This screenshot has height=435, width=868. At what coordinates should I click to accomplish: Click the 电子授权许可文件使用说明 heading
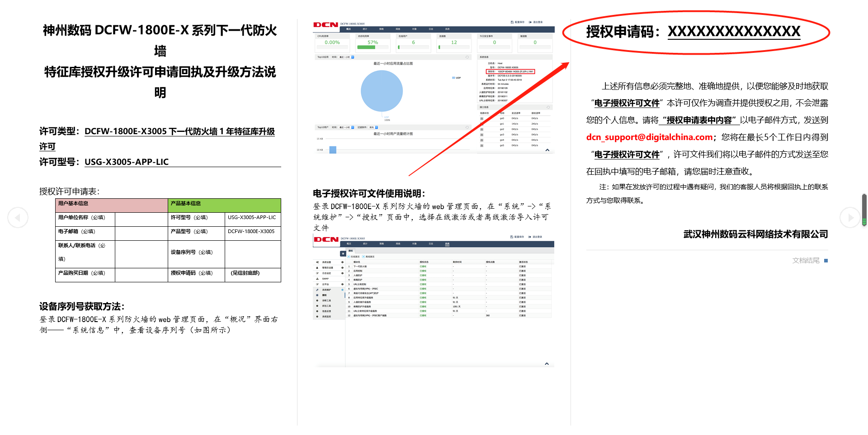coord(369,194)
